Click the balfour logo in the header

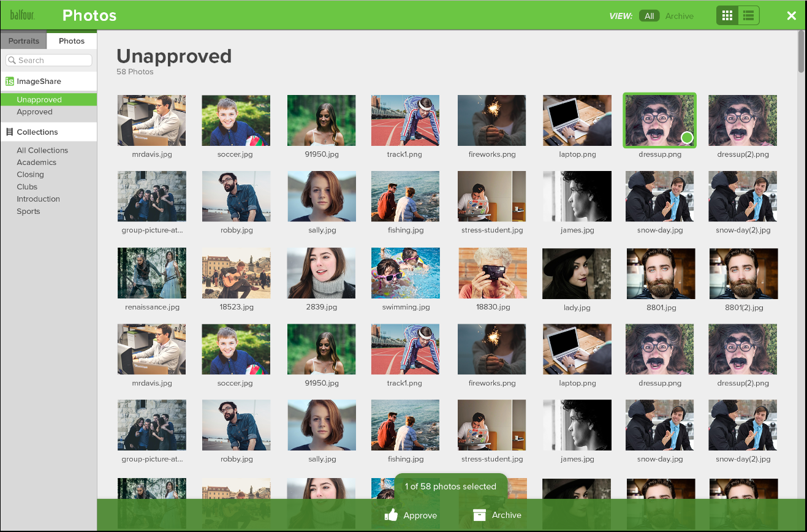point(22,15)
